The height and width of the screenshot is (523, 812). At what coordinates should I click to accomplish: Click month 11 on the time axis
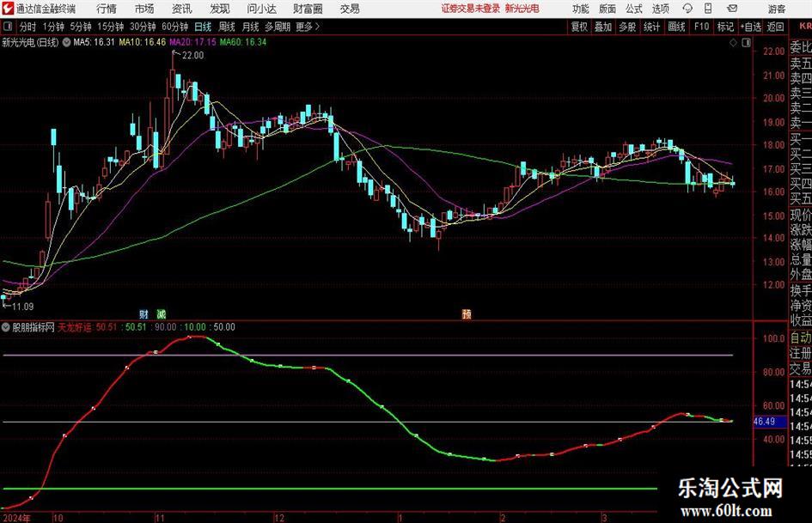(x=160, y=518)
